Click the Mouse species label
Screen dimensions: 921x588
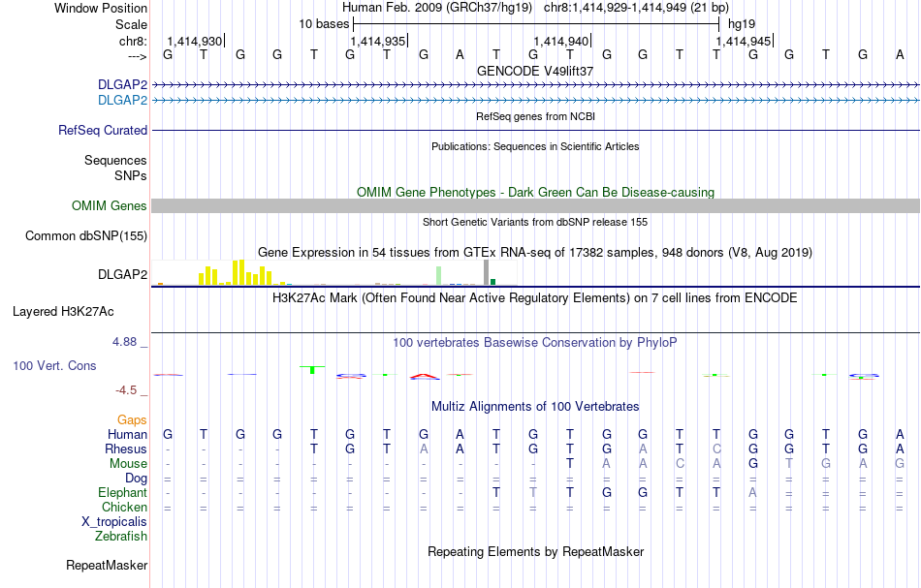point(128,464)
